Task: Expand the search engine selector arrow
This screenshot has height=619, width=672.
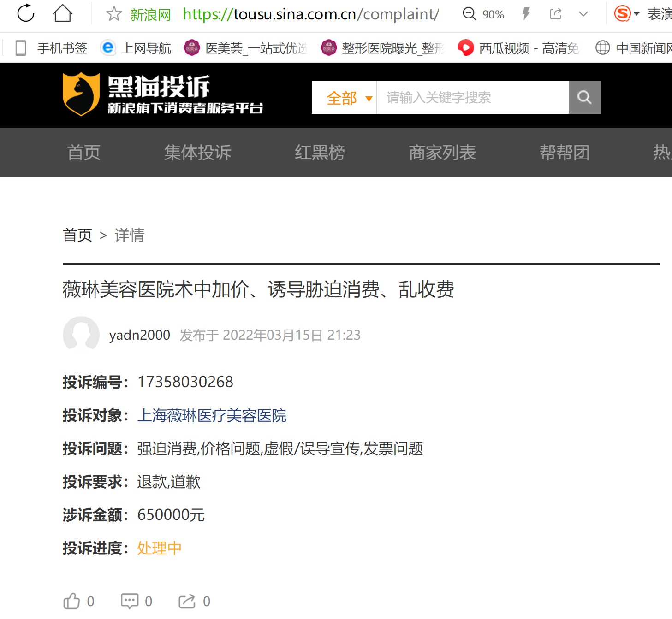Action: [637, 14]
